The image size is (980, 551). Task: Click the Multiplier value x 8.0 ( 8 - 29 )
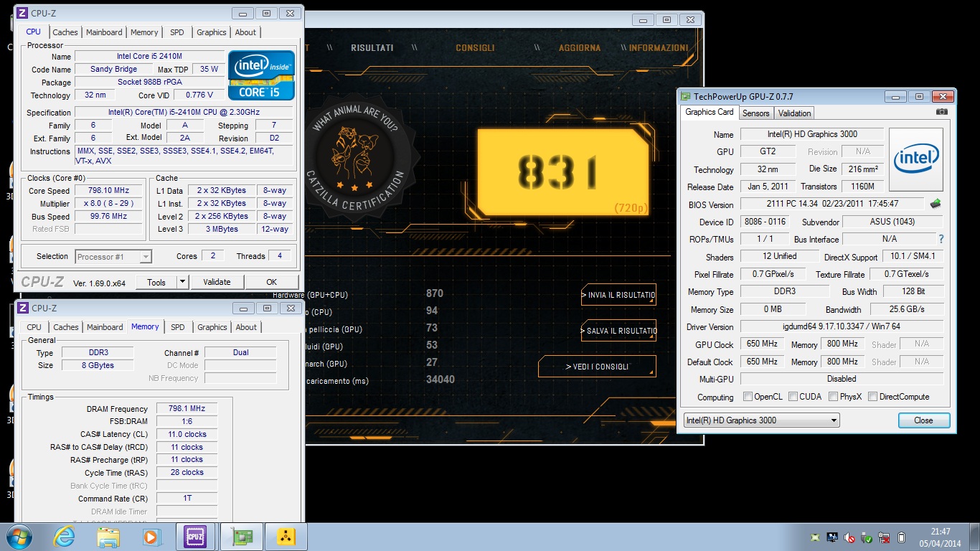[x=109, y=204]
